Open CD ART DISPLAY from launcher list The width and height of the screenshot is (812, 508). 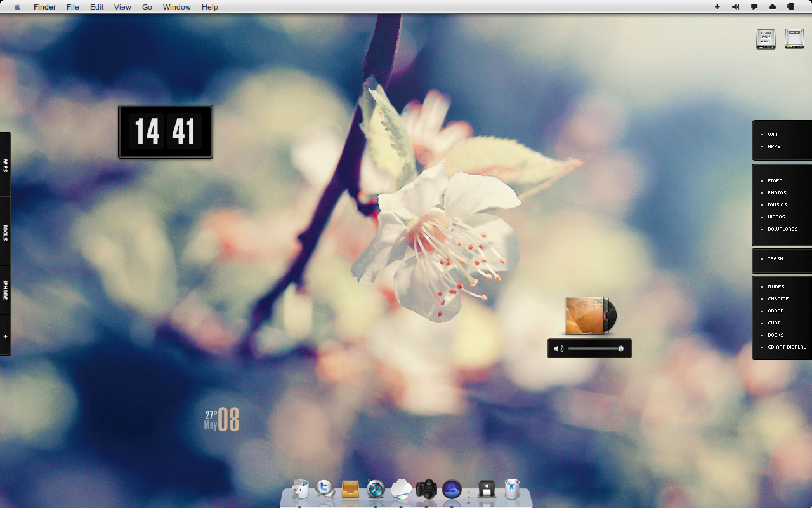click(x=787, y=347)
